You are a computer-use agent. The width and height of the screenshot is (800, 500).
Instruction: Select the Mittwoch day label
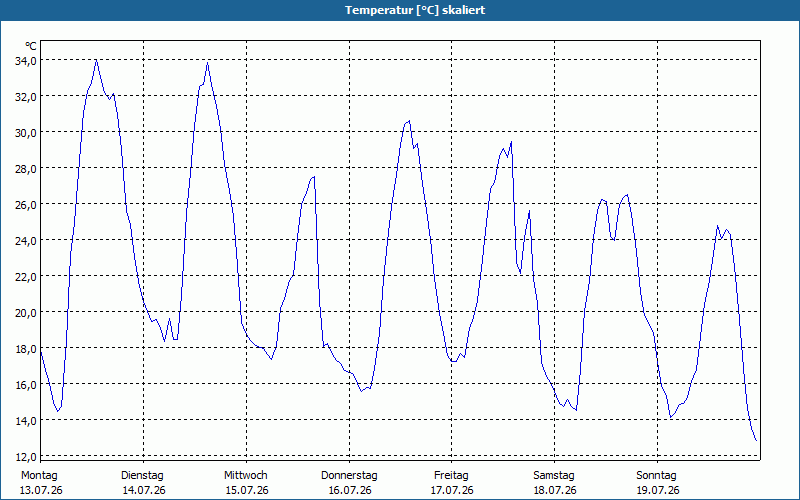click(245, 476)
